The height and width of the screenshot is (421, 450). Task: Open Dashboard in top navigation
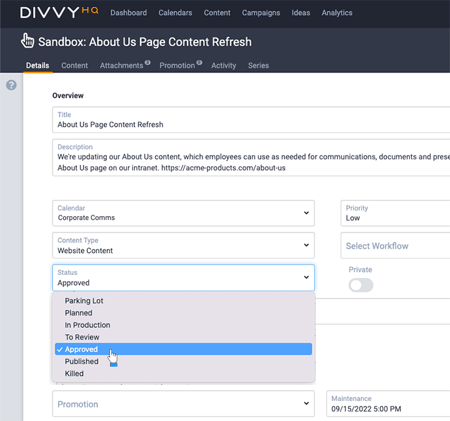128,13
